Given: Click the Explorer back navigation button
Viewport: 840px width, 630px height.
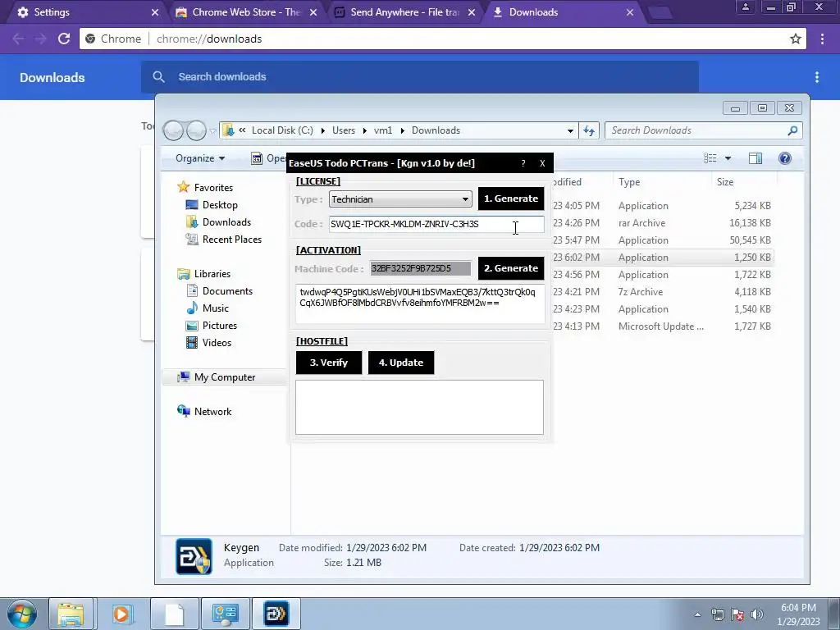Looking at the screenshot, I should tap(173, 130).
